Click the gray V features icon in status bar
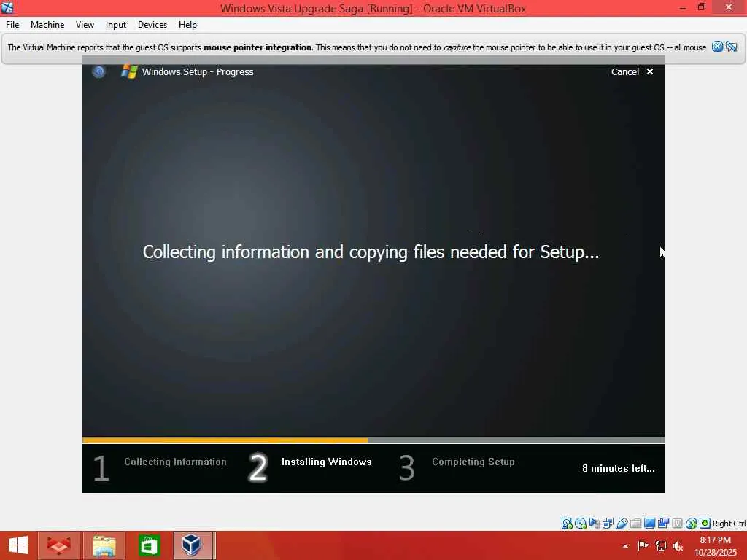Viewport: 747px width, 560px height. click(677, 524)
